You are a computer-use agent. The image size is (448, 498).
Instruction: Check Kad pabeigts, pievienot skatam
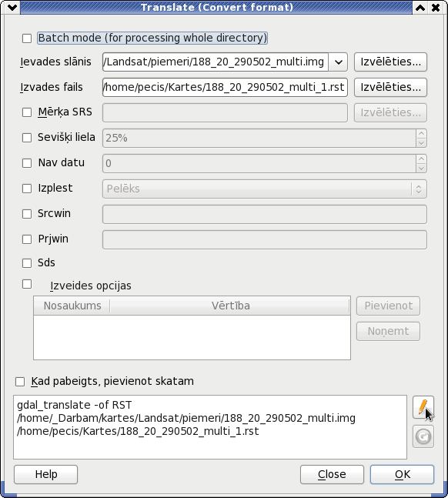[20, 382]
